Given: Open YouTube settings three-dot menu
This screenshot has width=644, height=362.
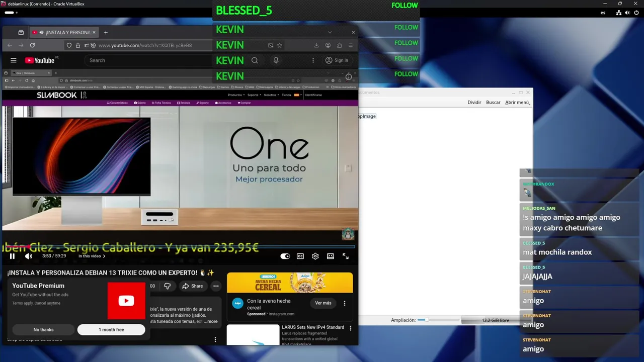Looking at the screenshot, I should [x=313, y=60].
